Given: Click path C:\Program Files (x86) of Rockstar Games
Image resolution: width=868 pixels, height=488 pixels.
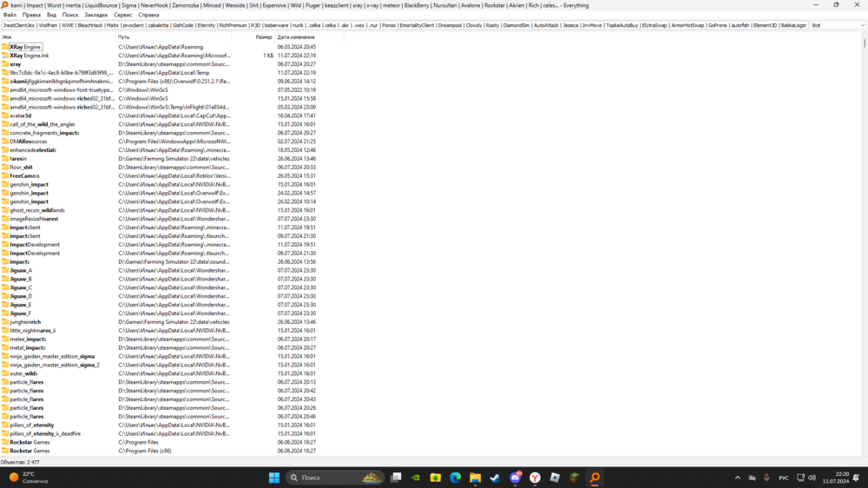Looking at the screenshot, I should [x=144, y=451].
